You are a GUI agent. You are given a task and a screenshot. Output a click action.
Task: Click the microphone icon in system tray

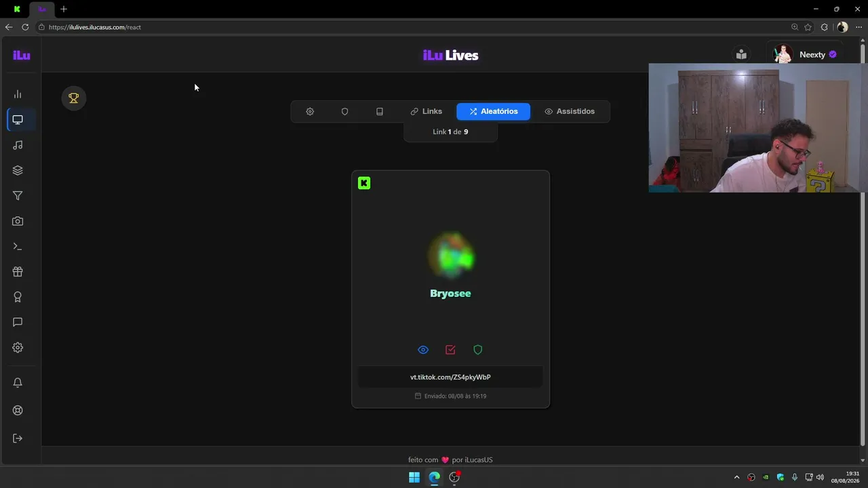(x=795, y=477)
